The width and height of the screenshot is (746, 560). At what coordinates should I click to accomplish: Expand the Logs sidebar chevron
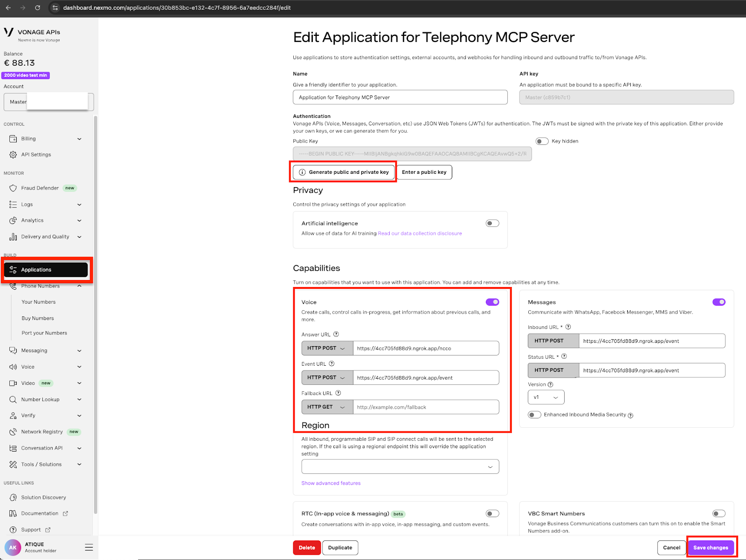point(79,205)
